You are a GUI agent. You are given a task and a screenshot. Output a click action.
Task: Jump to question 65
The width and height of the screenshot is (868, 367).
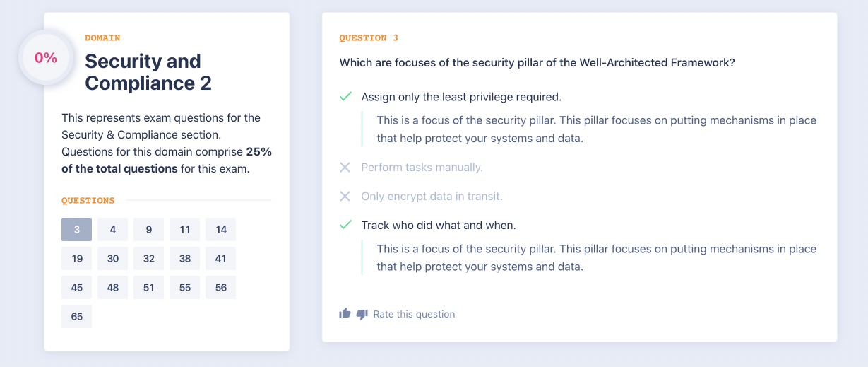(76, 317)
